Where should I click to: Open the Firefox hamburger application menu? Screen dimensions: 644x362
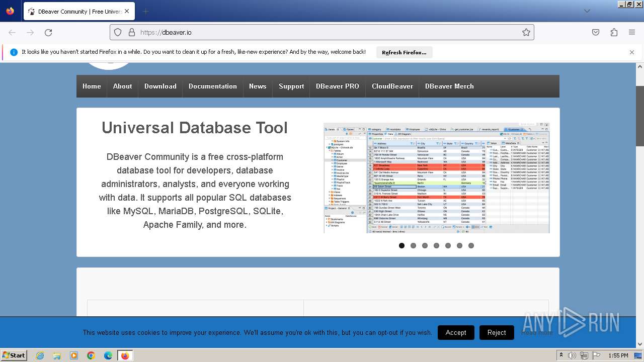(x=632, y=32)
